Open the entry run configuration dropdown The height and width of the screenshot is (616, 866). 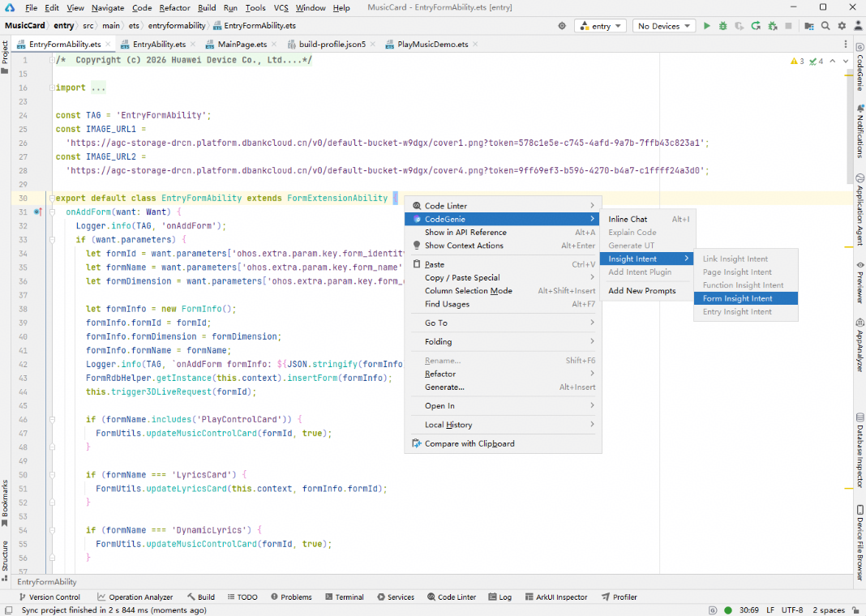pos(600,26)
